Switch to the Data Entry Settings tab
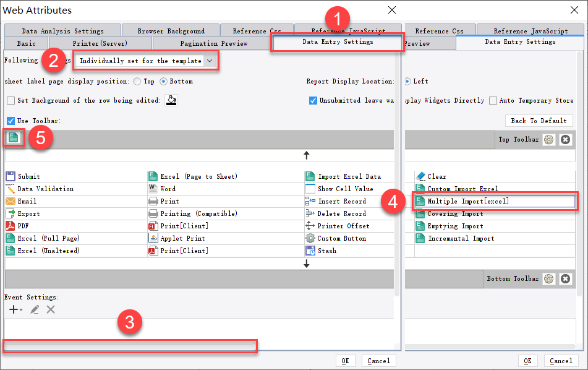Viewport: 588px width, 370px height. tap(338, 42)
